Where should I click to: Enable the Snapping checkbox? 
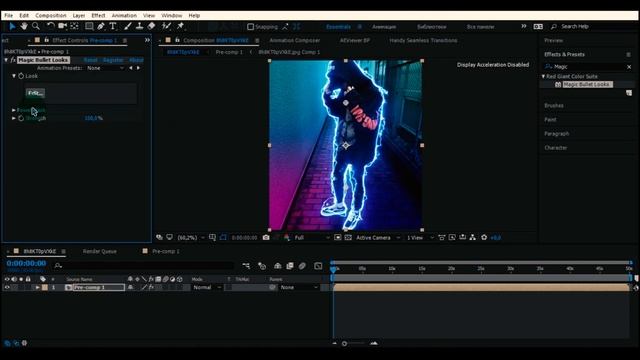(x=251, y=27)
